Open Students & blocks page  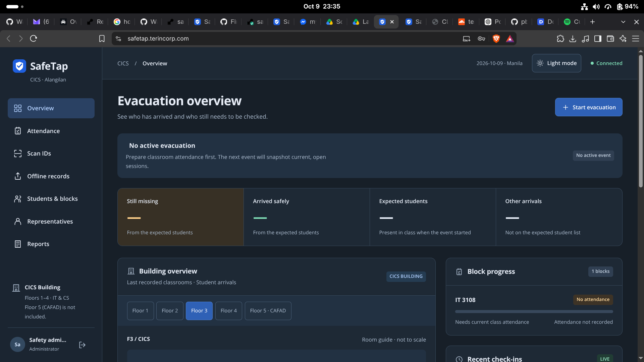click(51, 199)
